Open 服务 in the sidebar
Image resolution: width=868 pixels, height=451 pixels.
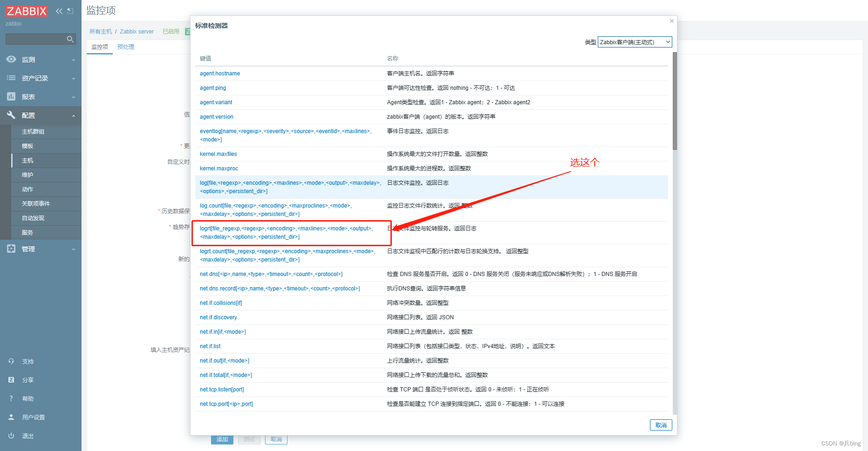[27, 233]
